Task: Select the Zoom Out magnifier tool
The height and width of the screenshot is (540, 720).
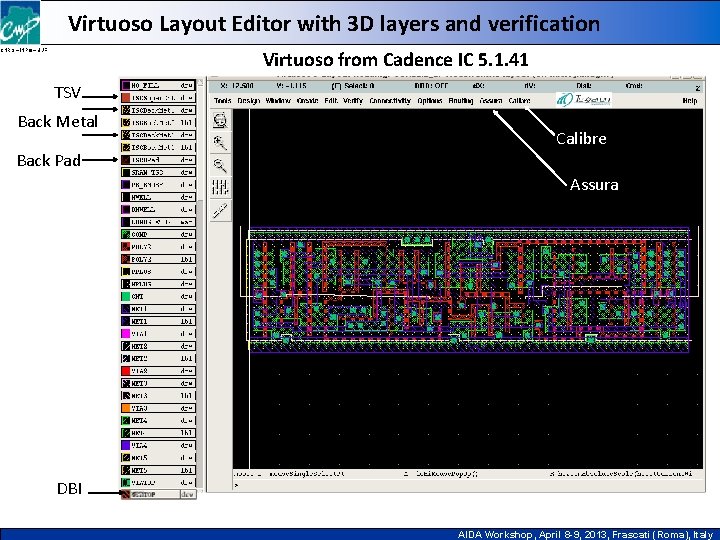Action: tap(220, 165)
